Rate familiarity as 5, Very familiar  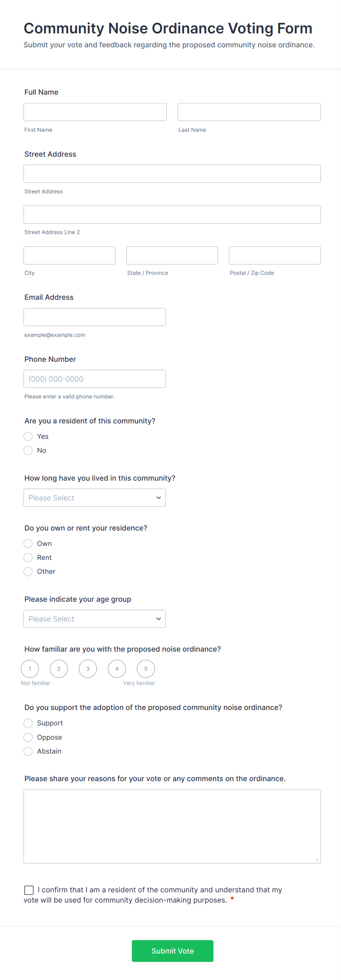coord(146,669)
